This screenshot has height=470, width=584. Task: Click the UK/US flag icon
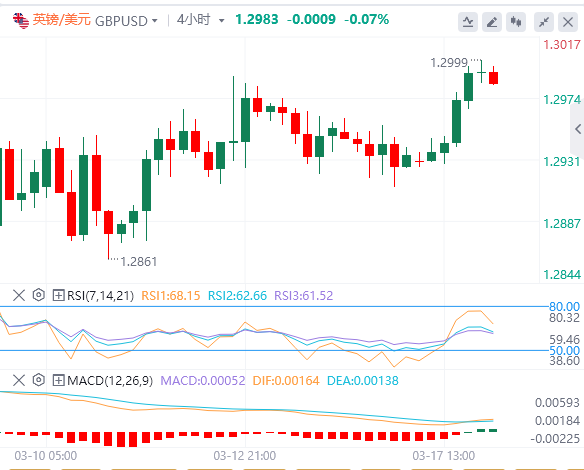point(21,20)
